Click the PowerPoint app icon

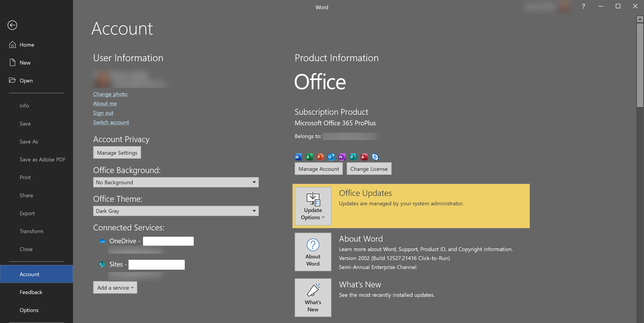(320, 157)
